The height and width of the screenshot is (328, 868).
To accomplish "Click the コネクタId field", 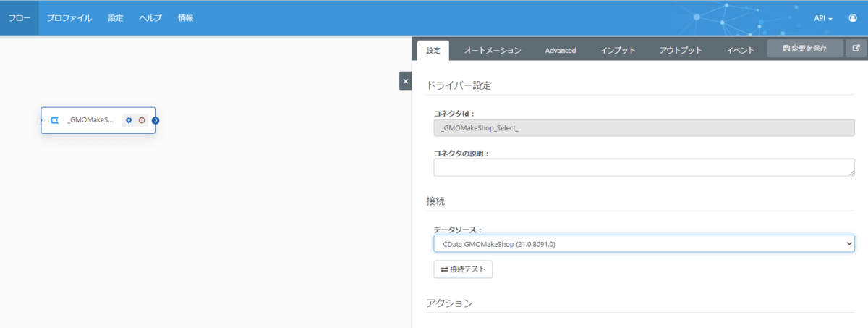I will pyautogui.click(x=644, y=127).
